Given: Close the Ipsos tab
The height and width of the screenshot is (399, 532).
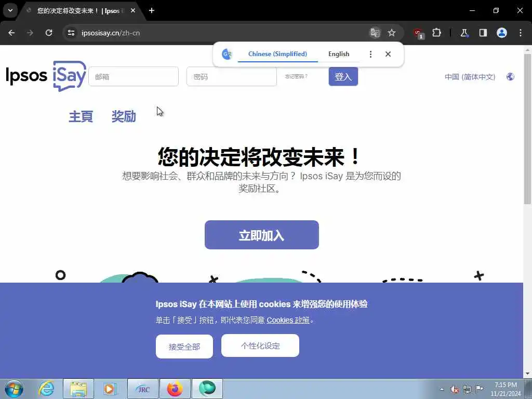Looking at the screenshot, I should pyautogui.click(x=133, y=10).
